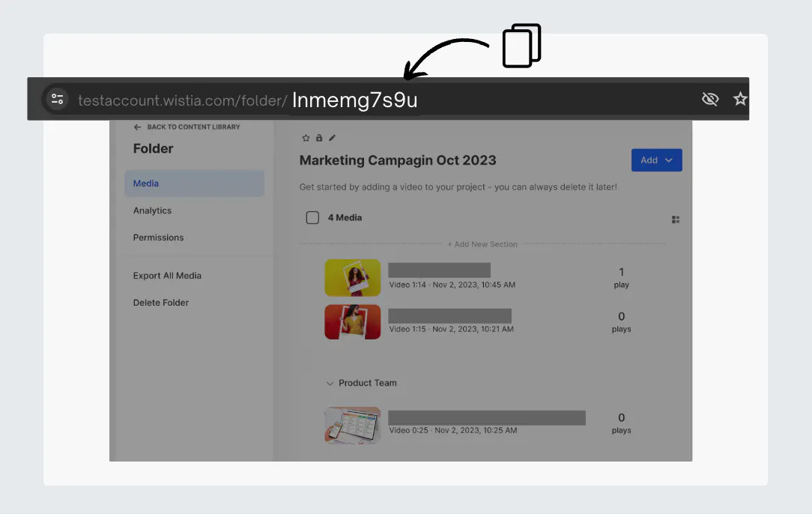
Task: Click the URL text testaccount.wistia.com/folder/
Action: pyautogui.click(x=182, y=100)
